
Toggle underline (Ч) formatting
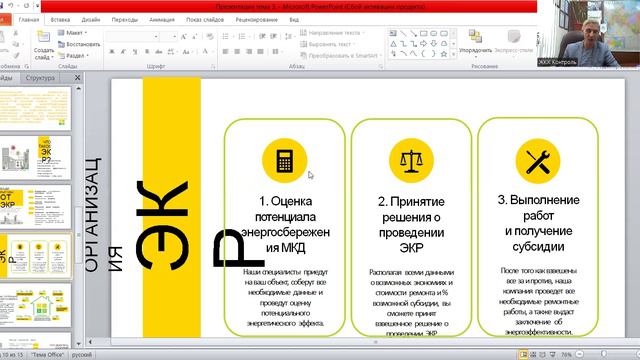point(135,52)
